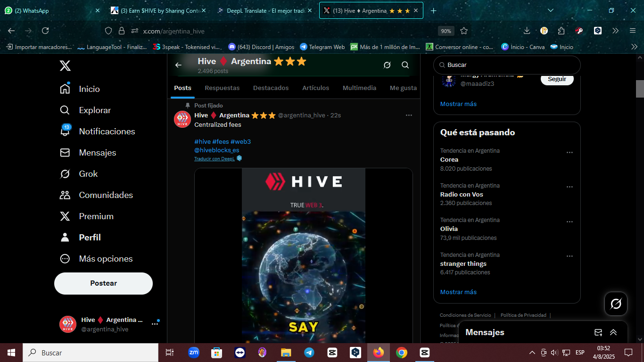
Task: Open the @hiveblocks_es mention
Action: (217, 150)
